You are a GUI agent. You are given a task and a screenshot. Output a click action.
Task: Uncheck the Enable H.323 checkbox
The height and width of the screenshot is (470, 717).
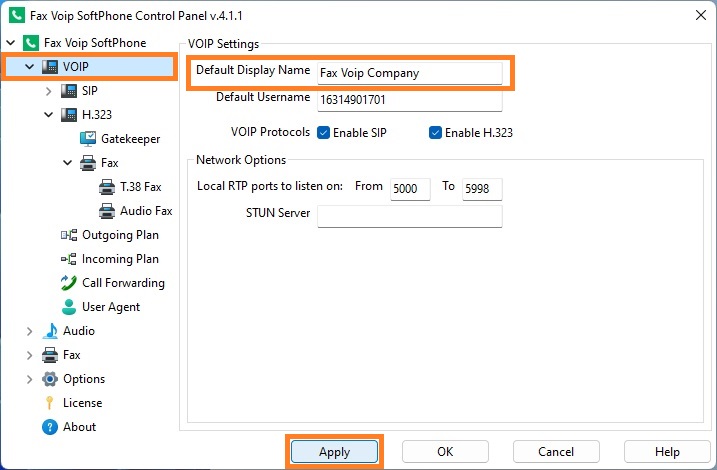click(435, 133)
